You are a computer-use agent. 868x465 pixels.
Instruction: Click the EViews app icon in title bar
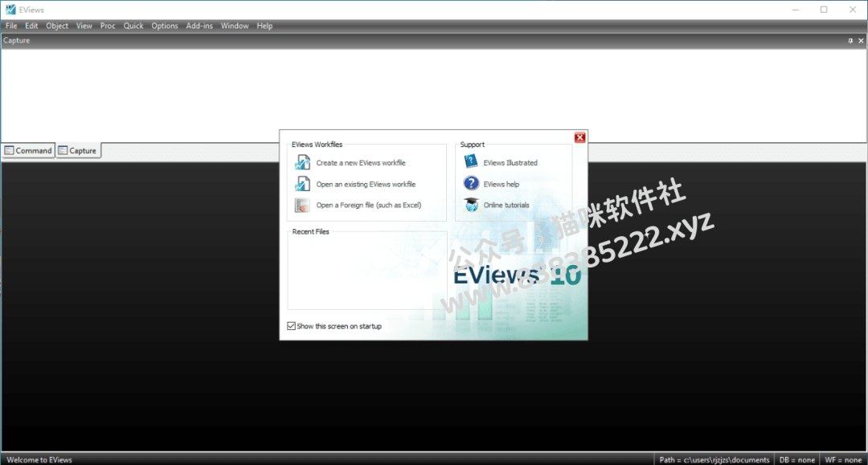[10, 10]
